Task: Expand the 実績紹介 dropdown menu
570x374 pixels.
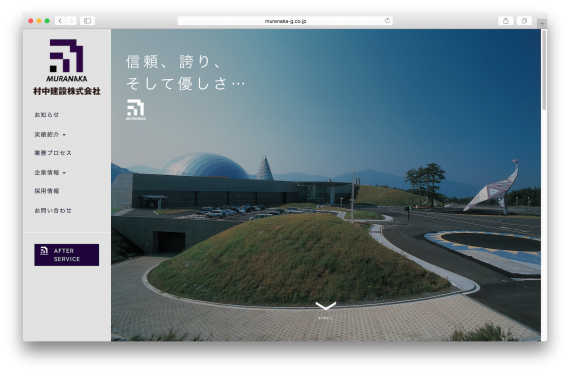Action: click(50, 134)
